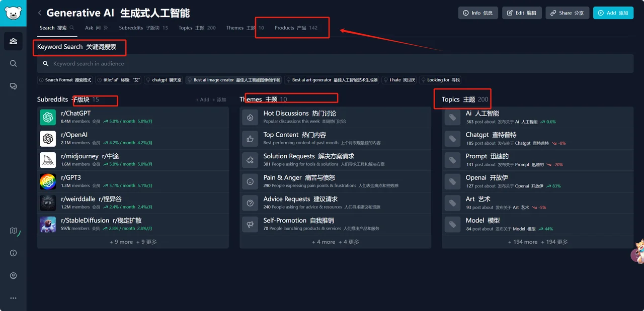This screenshot has width=644, height=311.
Task: Click the Hot Discussions flame icon
Action: (250, 117)
